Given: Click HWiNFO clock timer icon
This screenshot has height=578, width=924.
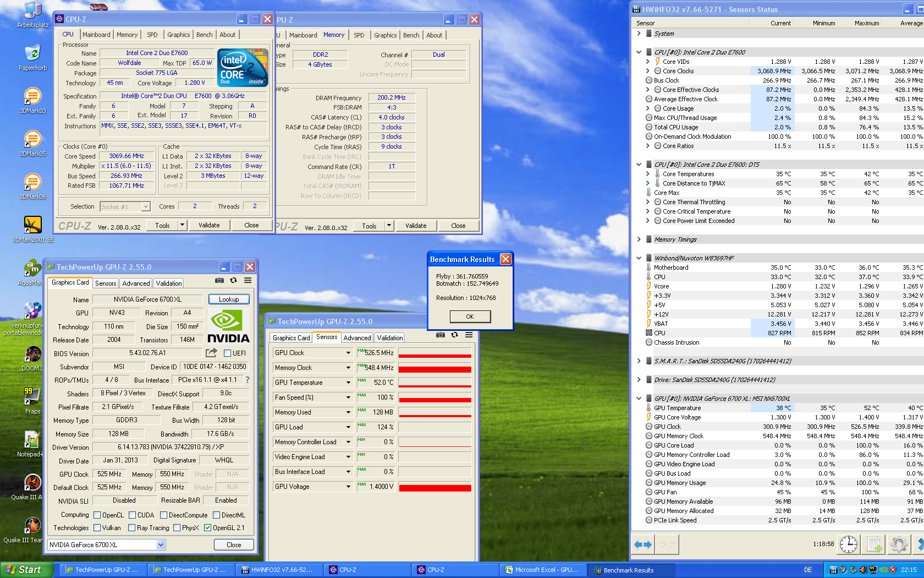Looking at the screenshot, I should tap(849, 544).
